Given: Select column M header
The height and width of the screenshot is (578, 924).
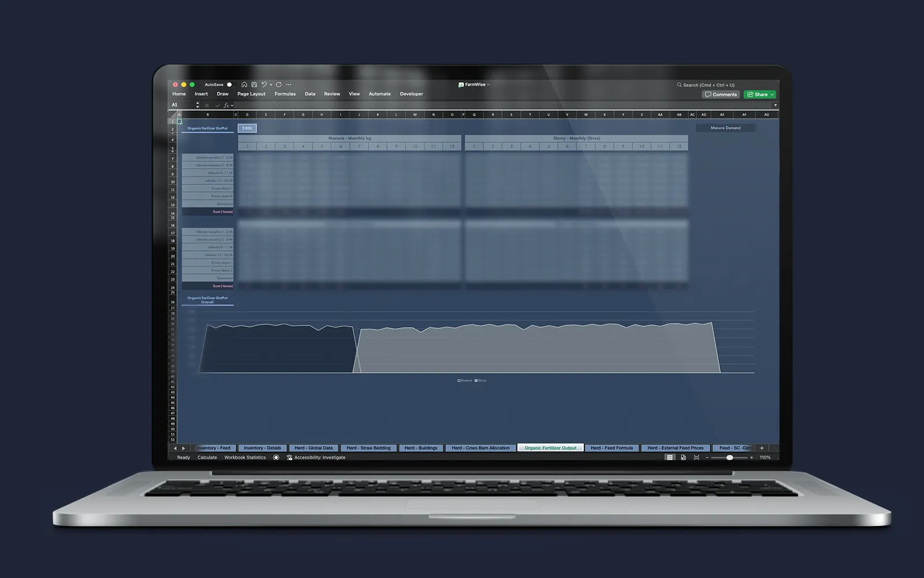Looking at the screenshot, I should pos(415,114).
